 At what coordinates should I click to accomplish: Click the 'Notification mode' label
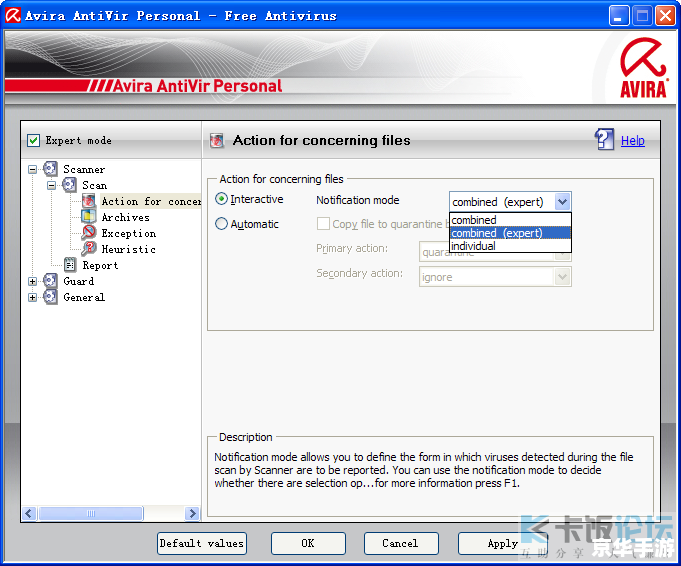coord(357,200)
